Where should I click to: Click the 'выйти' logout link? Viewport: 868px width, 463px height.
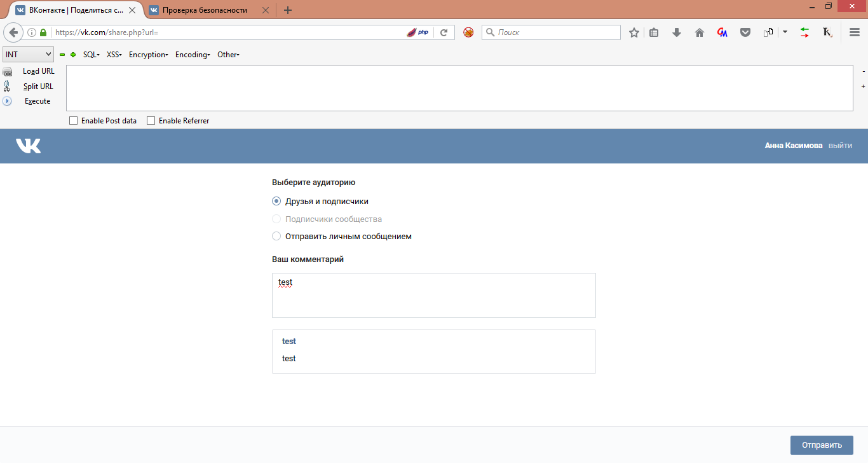point(840,146)
